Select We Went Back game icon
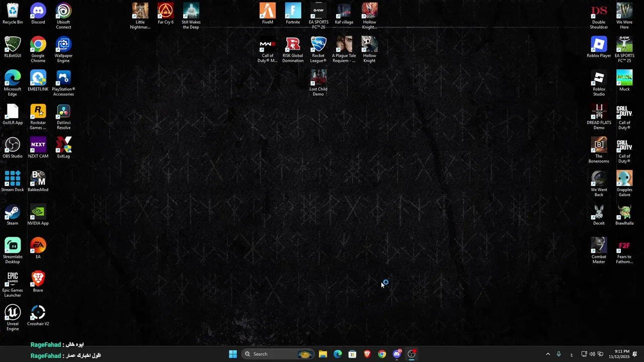 coord(599,184)
